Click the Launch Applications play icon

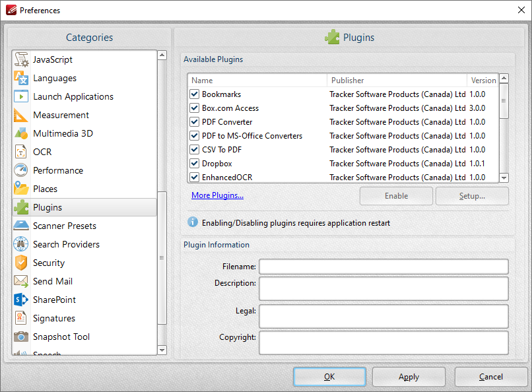(x=21, y=96)
